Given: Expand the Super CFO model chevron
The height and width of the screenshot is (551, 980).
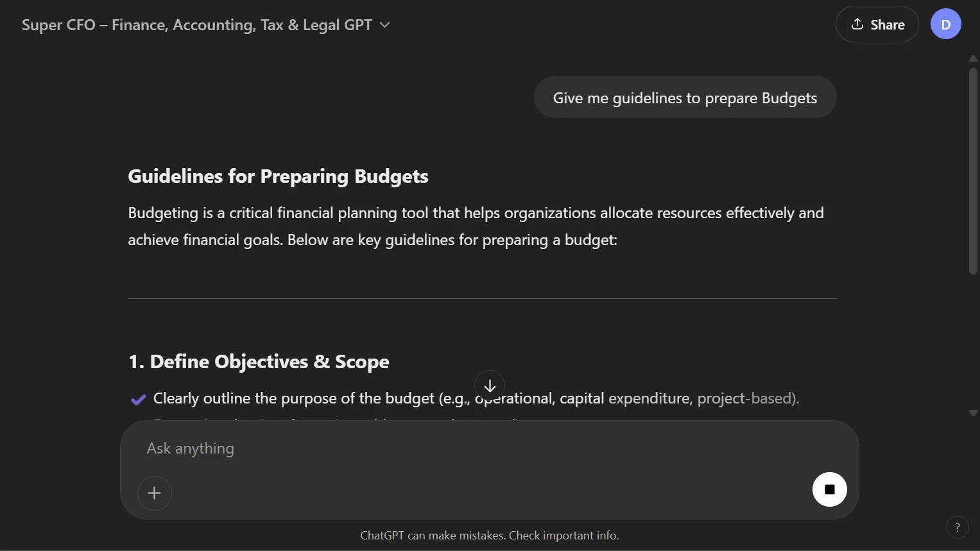Looking at the screenshot, I should click(x=384, y=25).
